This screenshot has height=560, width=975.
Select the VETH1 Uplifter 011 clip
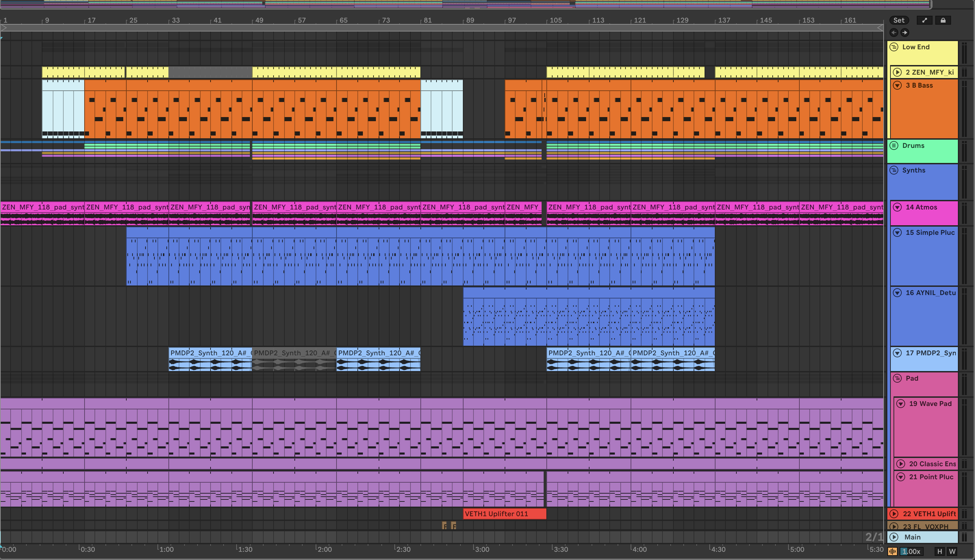[x=504, y=514]
